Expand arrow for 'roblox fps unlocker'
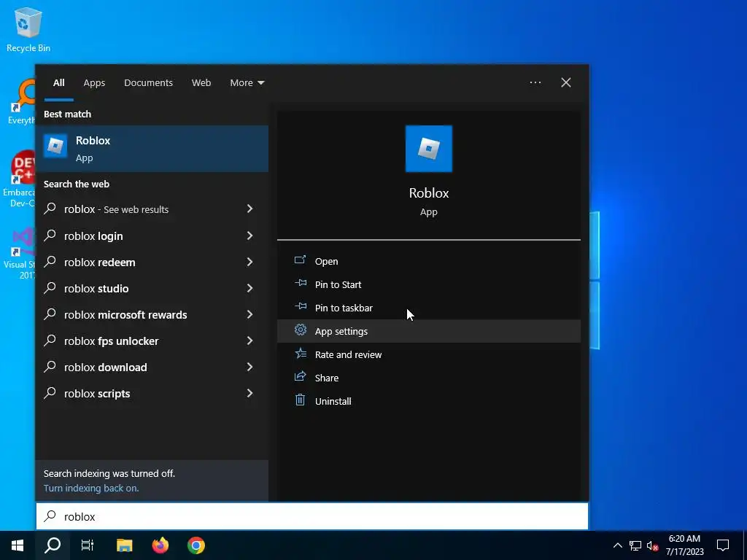 [x=249, y=340]
